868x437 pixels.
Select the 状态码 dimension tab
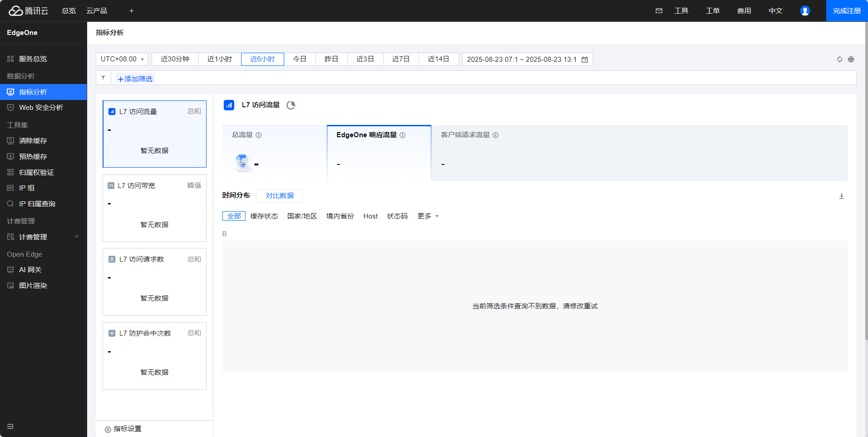(x=397, y=216)
